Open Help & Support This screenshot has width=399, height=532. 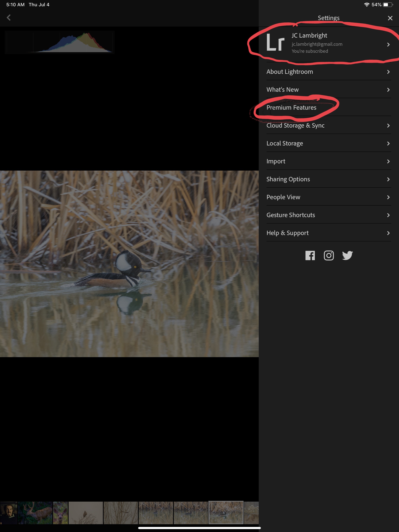(287, 233)
